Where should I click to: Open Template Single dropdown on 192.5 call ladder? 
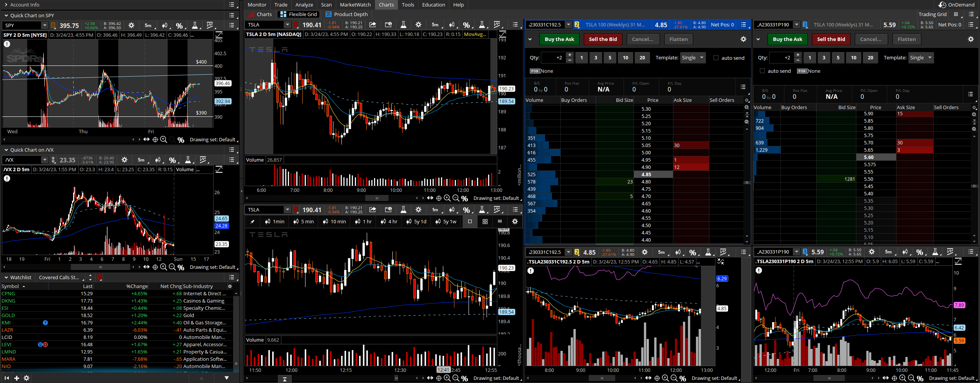[x=693, y=58]
